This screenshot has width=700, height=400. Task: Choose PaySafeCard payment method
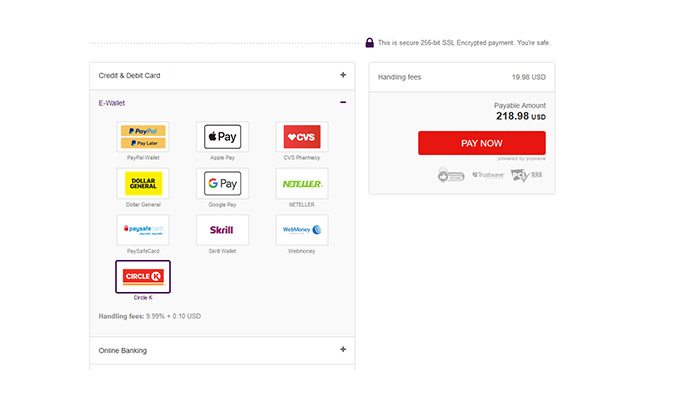tap(143, 230)
